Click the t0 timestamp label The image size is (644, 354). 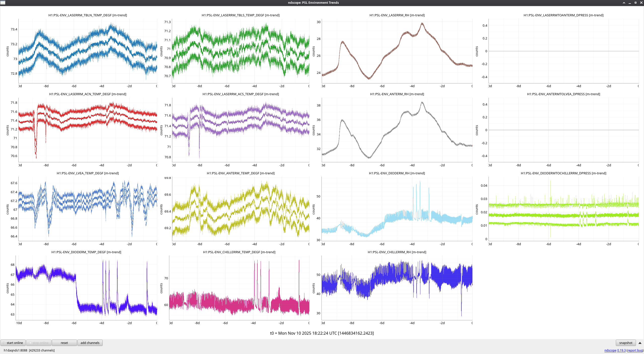(322, 333)
